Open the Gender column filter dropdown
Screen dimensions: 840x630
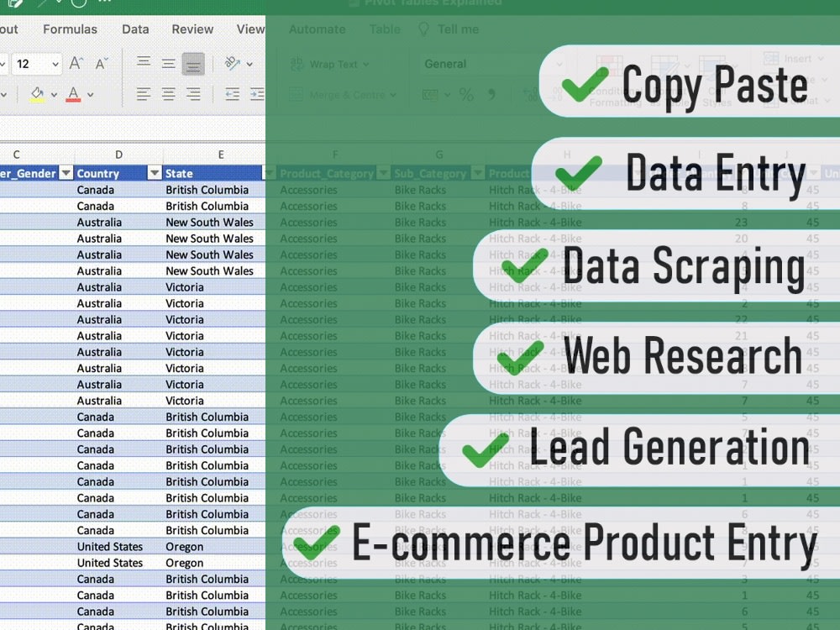tap(66, 173)
